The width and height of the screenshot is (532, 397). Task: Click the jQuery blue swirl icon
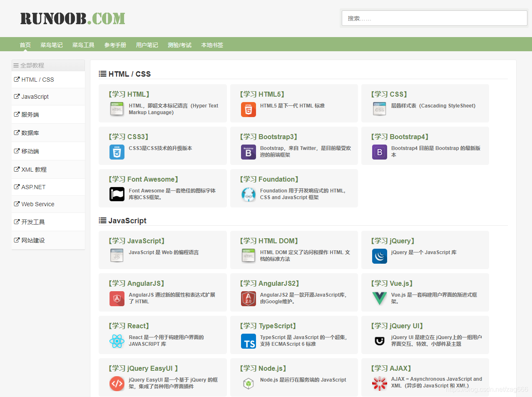coord(380,256)
